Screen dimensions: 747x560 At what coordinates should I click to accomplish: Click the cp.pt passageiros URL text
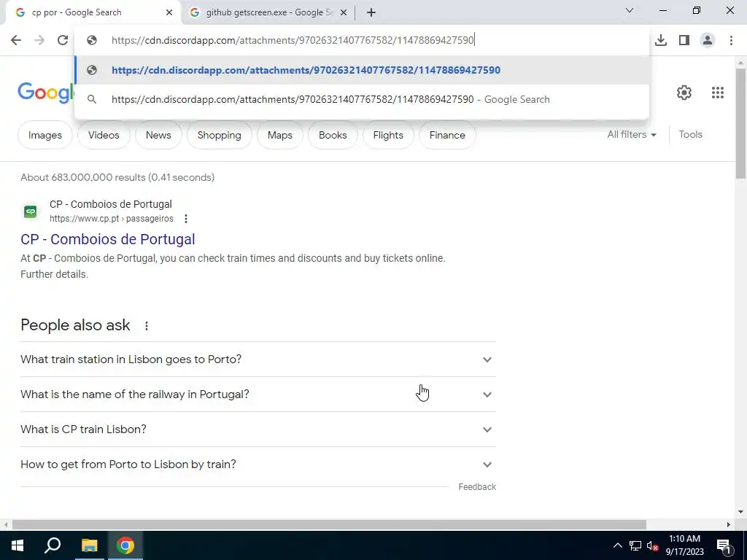click(112, 219)
